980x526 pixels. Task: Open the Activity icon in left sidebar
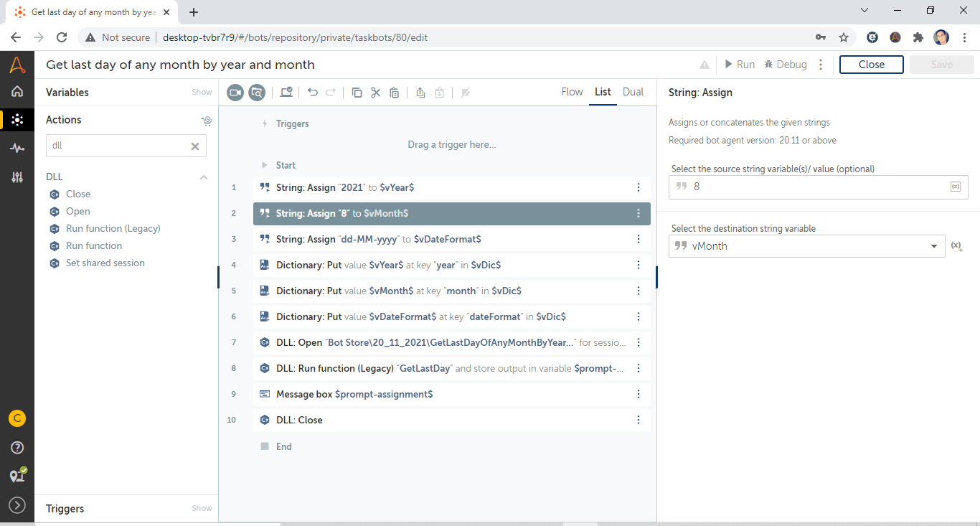[17, 148]
